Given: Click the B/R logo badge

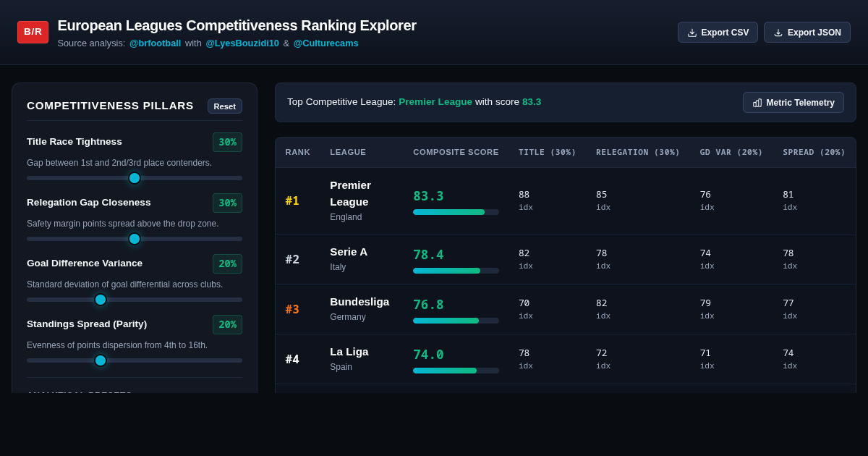Looking at the screenshot, I should click(33, 32).
